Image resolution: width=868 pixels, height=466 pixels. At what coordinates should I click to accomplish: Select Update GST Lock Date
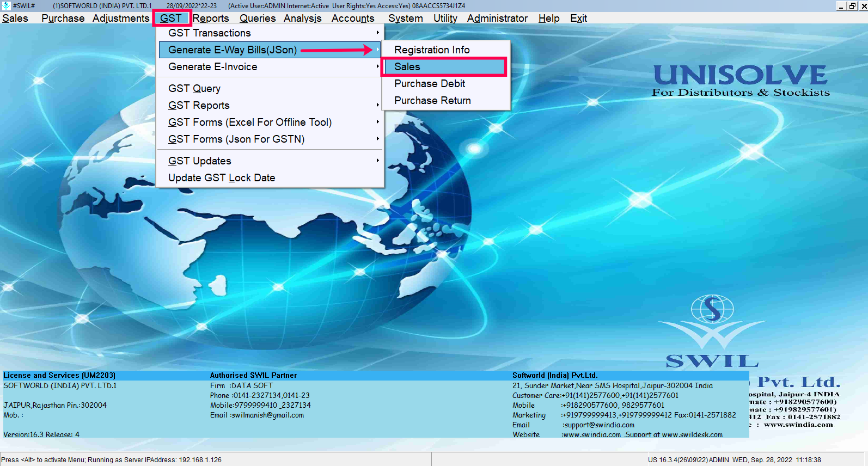[270, 178]
